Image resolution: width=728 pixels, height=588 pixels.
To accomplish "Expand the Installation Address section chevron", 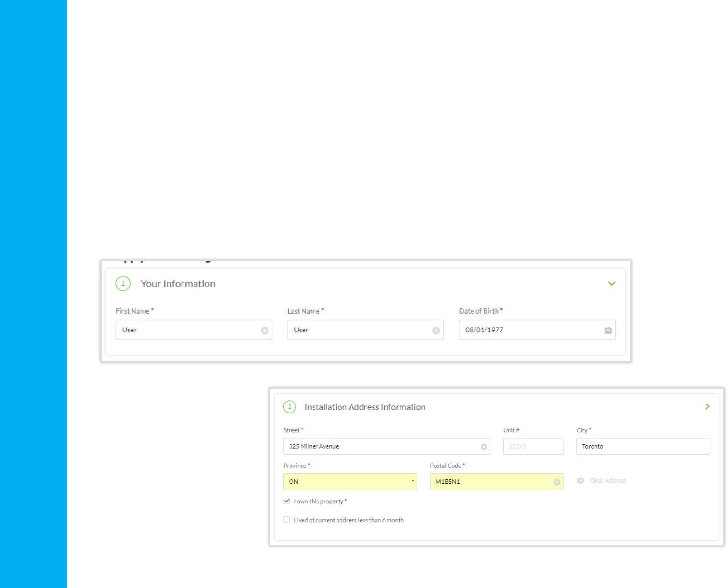I will click(x=707, y=406).
